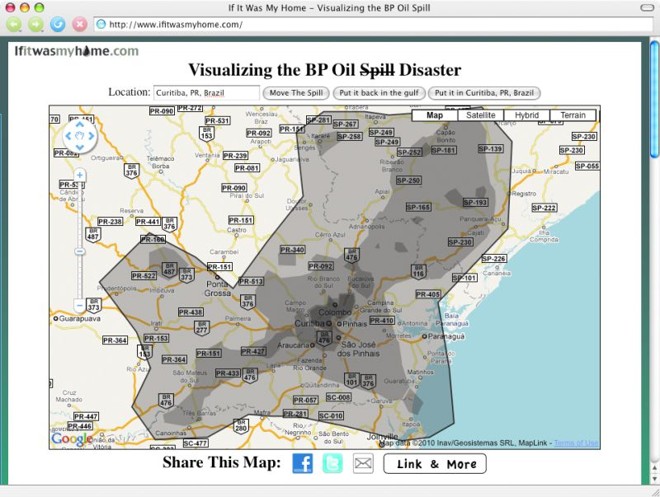
Task: Click the address bar URL field
Action: point(373,24)
